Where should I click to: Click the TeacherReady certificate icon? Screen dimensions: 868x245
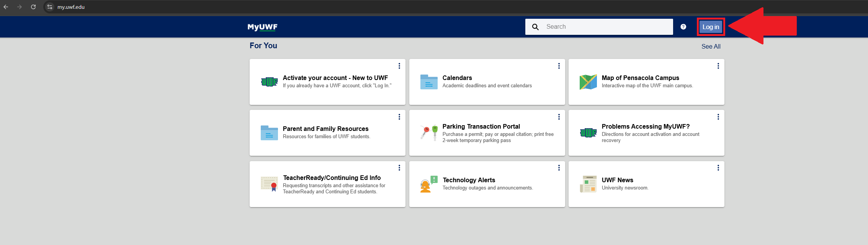tap(269, 184)
